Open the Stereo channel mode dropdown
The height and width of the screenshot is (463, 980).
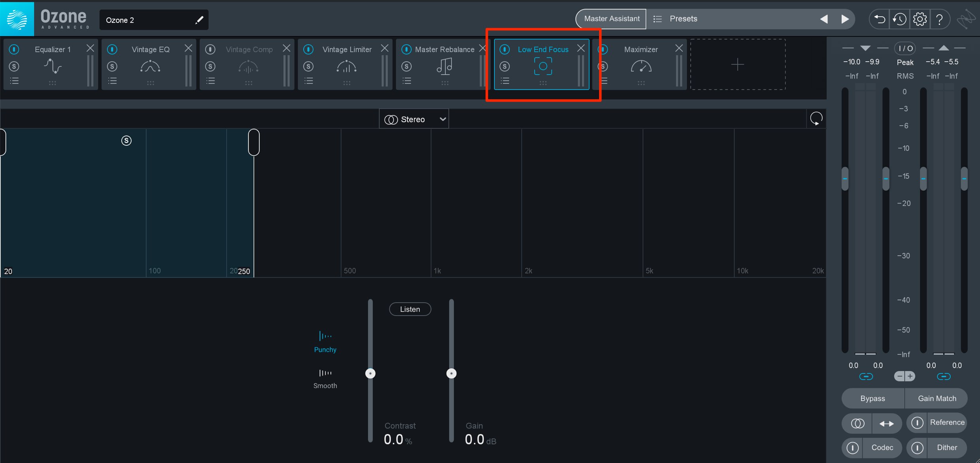pos(414,119)
